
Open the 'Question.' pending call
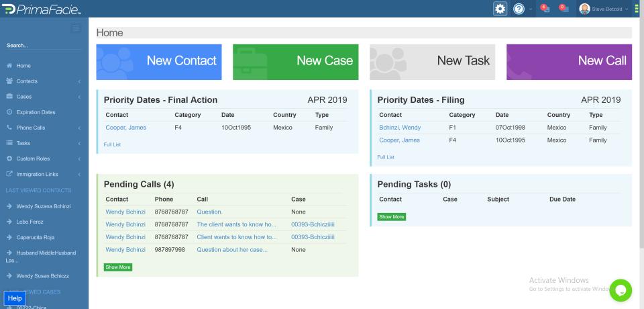209,212
